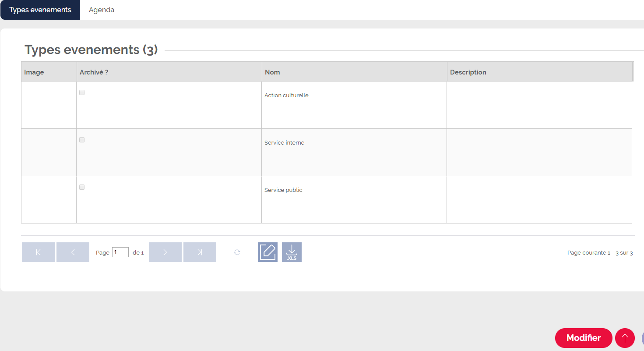The width and height of the screenshot is (644, 351).
Task: Select the Types evenements tab
Action: tap(40, 10)
